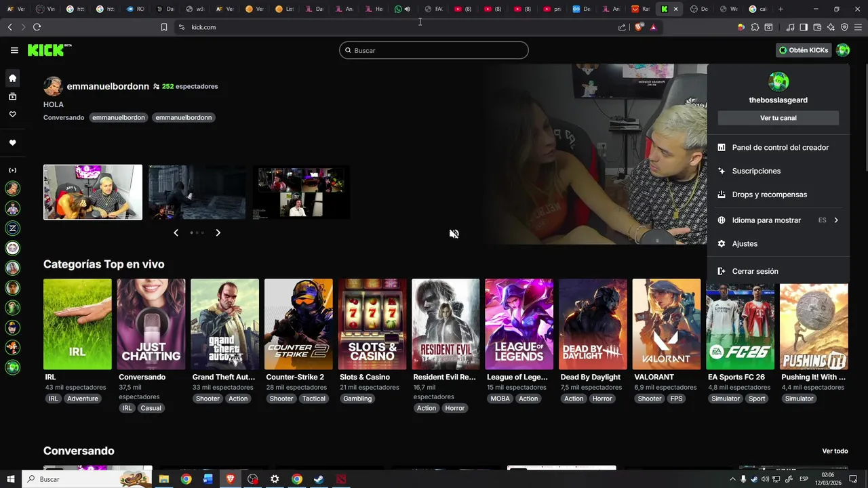
Task: Show previous featured stream in carousel
Action: [x=176, y=232]
